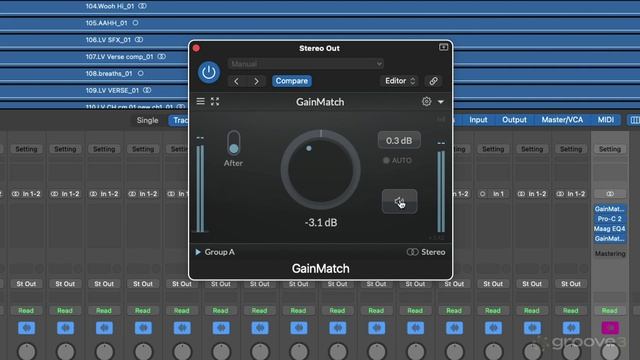The height and width of the screenshot is (360, 640).
Task: Open Read automation menu on Mastering strip
Action: click(610, 311)
